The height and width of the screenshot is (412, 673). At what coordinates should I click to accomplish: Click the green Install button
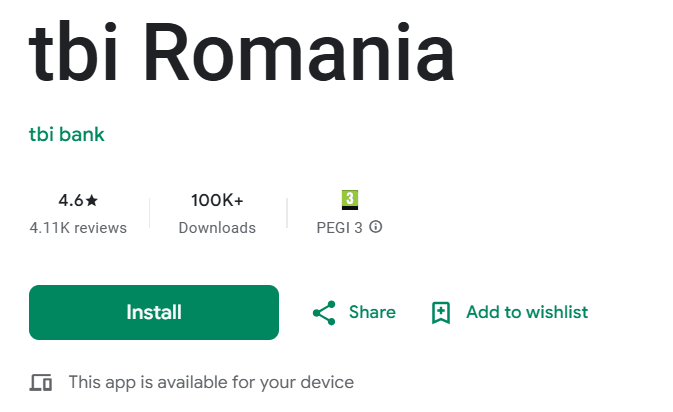(x=153, y=312)
